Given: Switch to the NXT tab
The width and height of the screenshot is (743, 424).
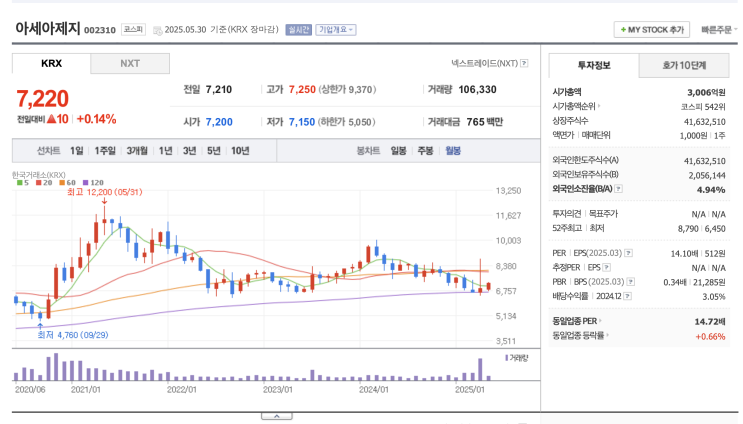Looking at the screenshot, I should click(x=130, y=63).
